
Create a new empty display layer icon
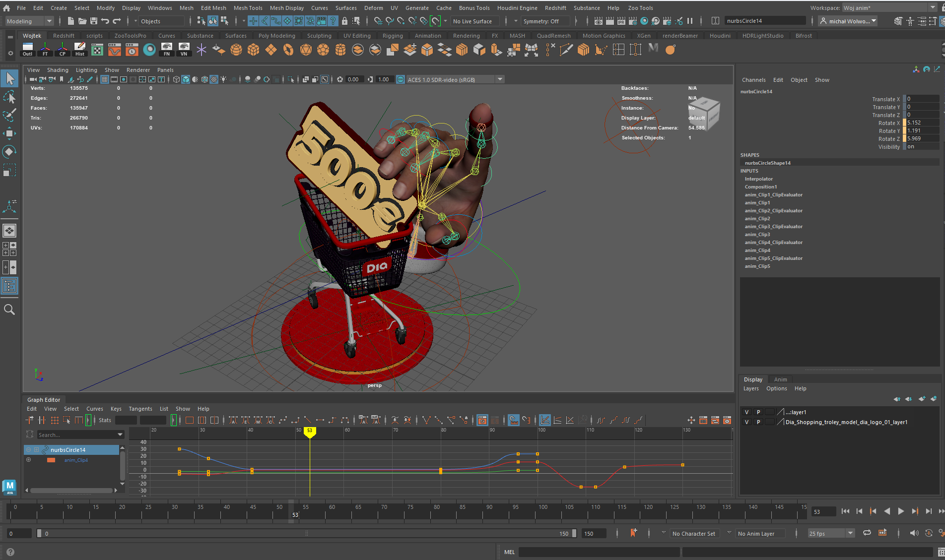[x=922, y=399]
